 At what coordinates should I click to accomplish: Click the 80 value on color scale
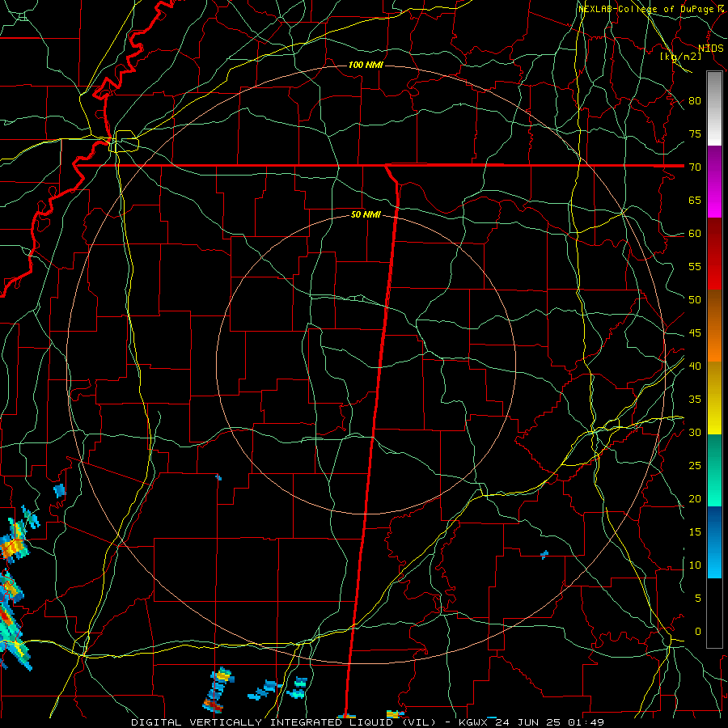tap(695, 101)
